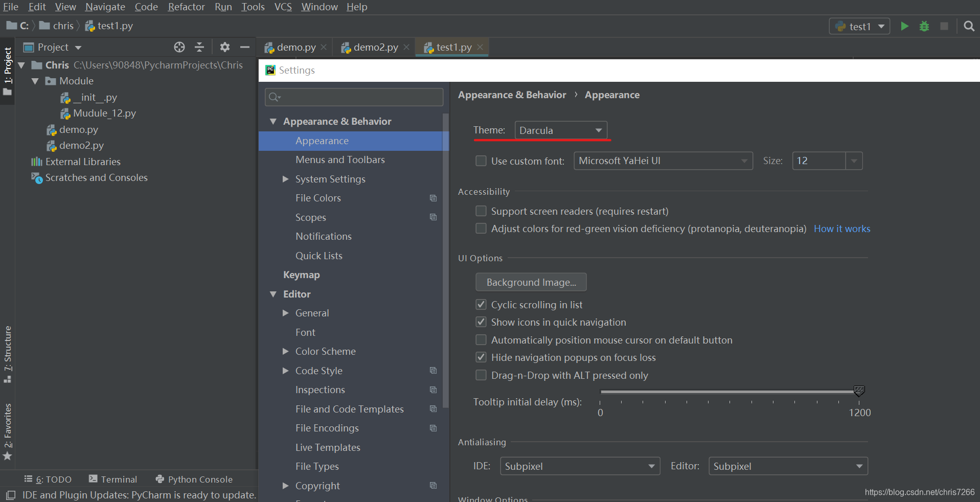Collapse all in Project panel toolbar
Screen dimensions: 980x502
coord(199,47)
